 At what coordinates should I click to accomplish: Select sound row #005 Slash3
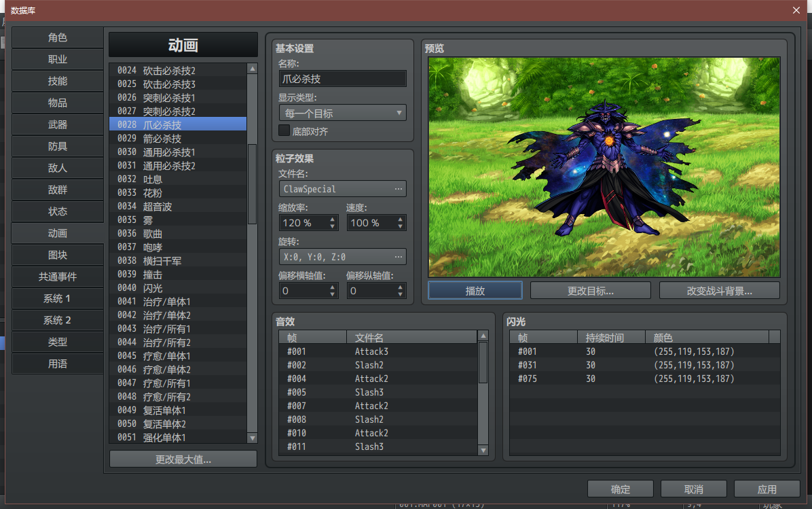click(378, 392)
